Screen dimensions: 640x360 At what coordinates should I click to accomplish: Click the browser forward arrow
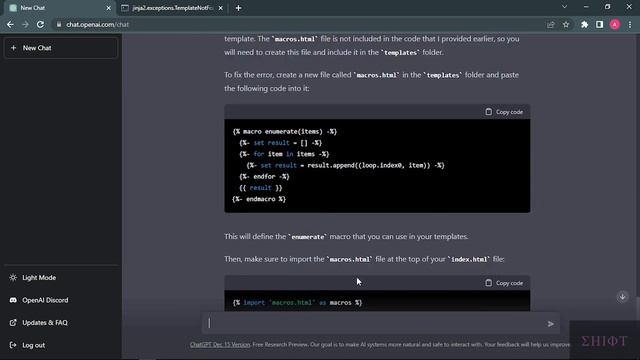tap(25, 24)
